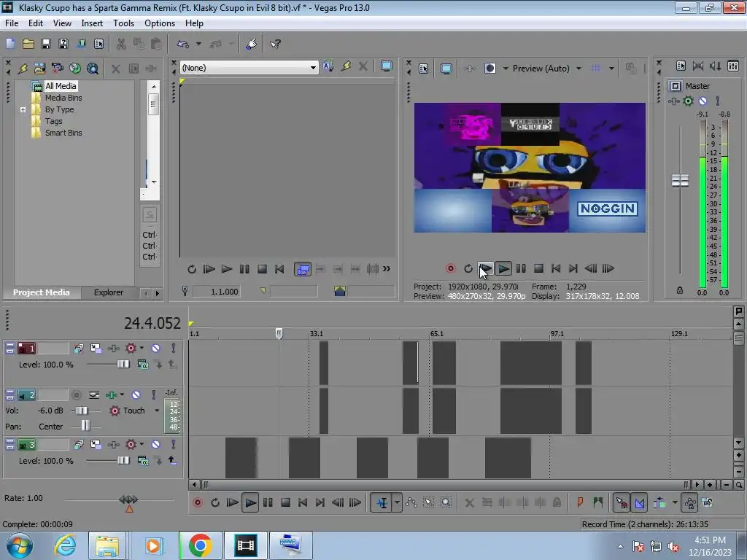
Task: Click the Video Preview external monitor icon
Action: point(446,69)
